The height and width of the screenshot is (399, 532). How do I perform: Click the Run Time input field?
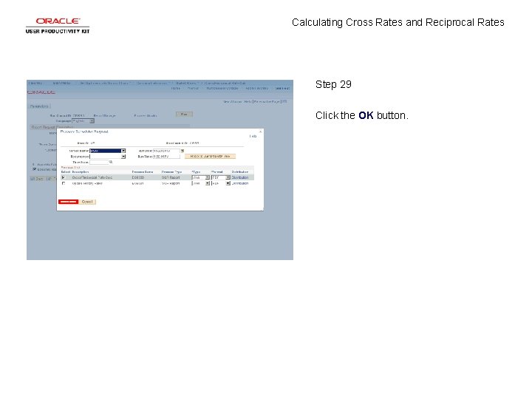166,157
